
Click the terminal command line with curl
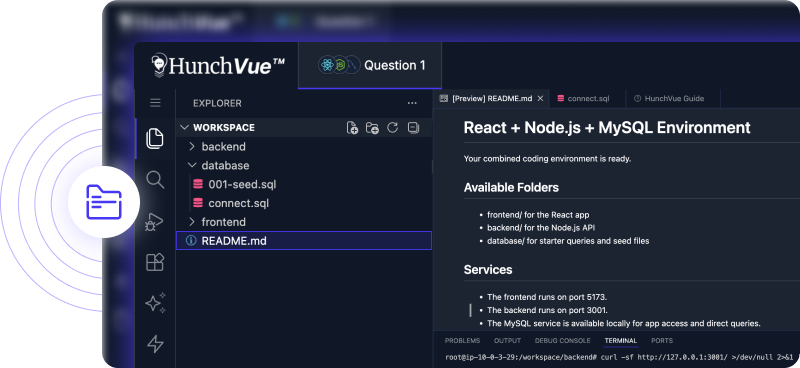tap(619, 357)
